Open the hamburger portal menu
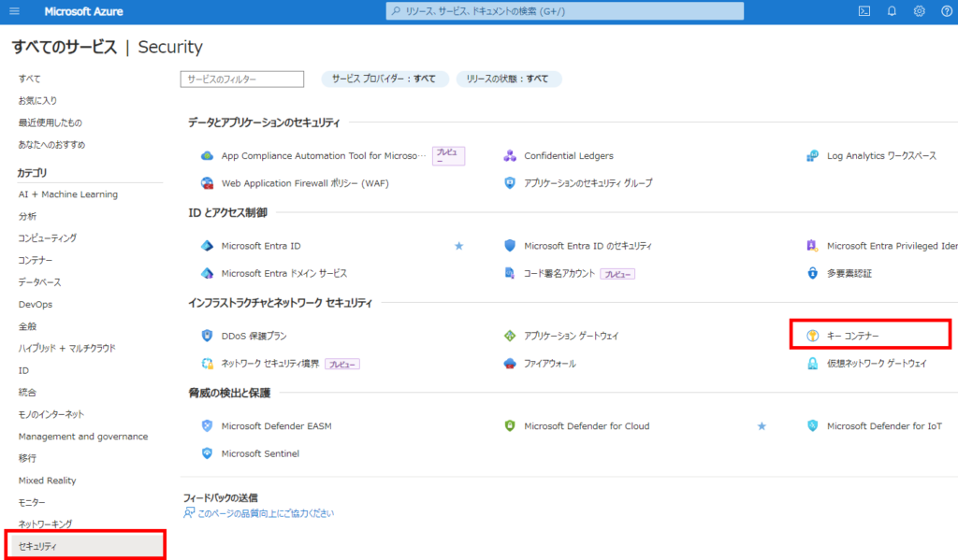The width and height of the screenshot is (958, 560). coord(15,11)
